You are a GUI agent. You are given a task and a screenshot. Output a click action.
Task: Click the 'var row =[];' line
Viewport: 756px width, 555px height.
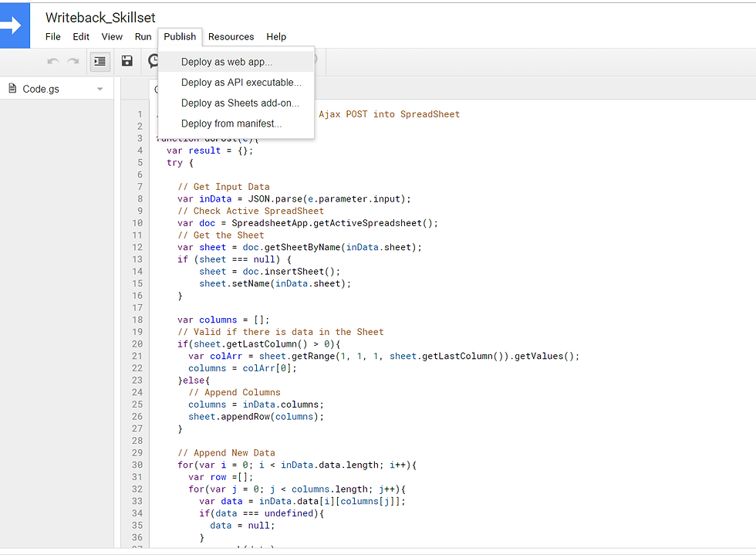[221, 477]
